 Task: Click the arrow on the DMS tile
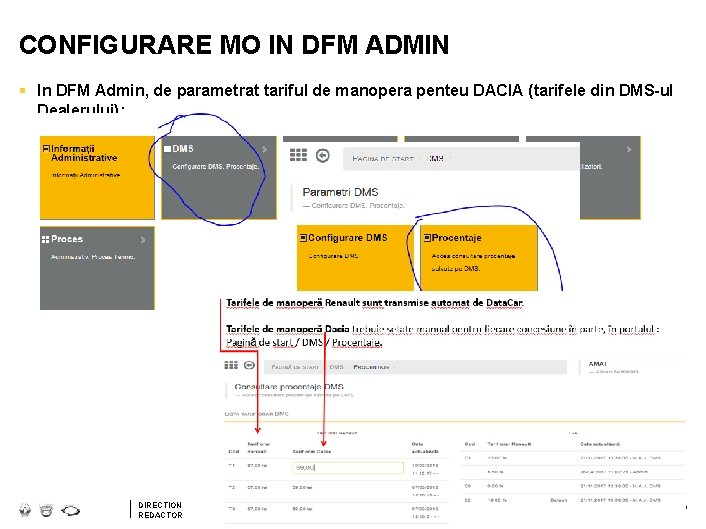coord(264,149)
